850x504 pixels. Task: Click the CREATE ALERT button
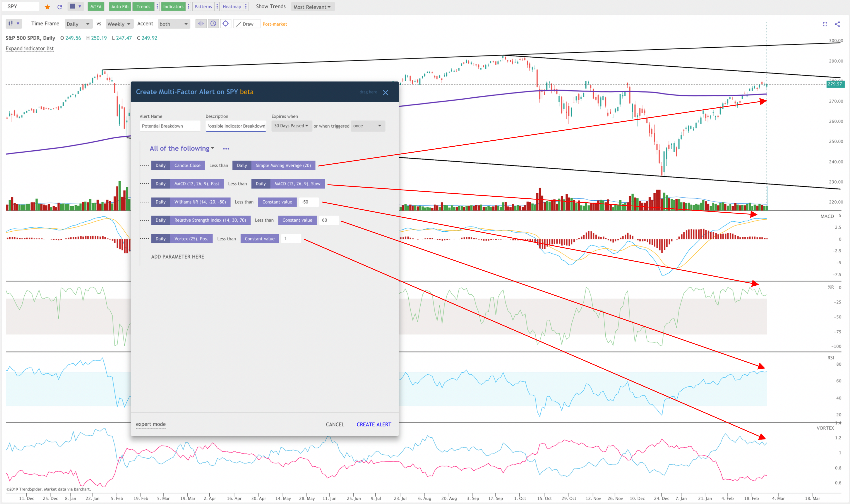click(x=374, y=424)
